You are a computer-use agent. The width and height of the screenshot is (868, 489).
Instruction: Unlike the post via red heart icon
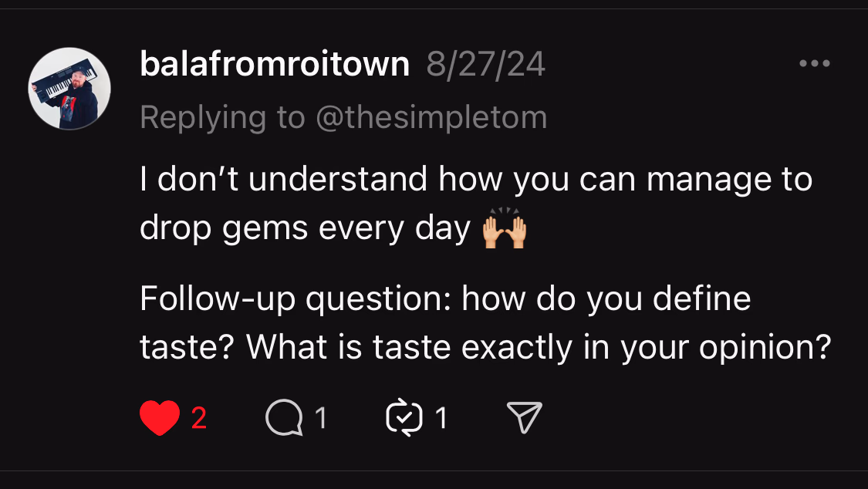point(159,418)
